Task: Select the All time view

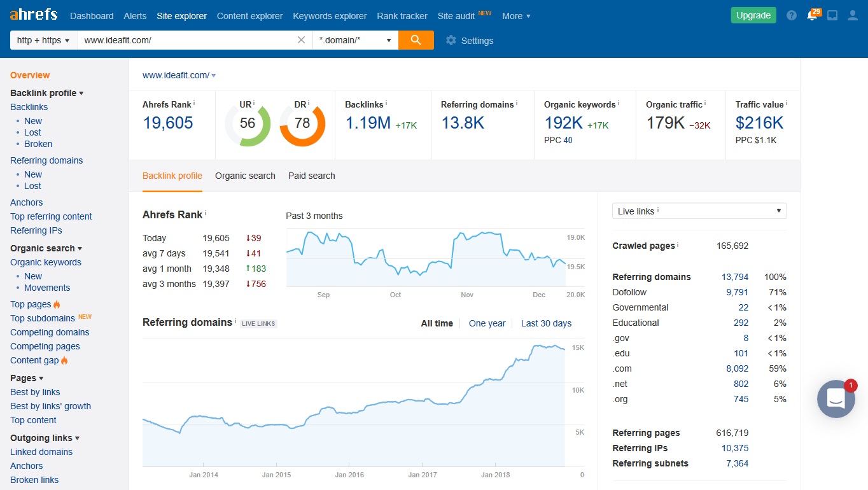Action: coord(437,323)
